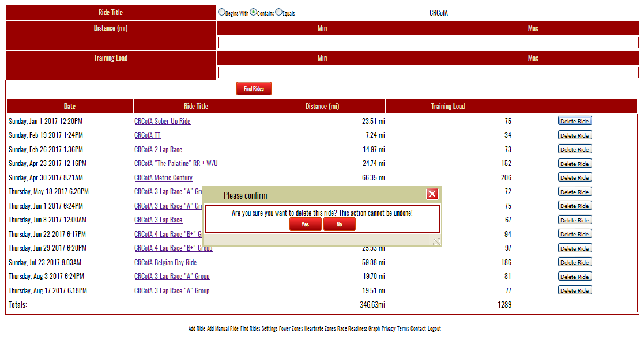Open Add Manual Ride in footer
This screenshot has height=340, width=644.
coord(223,329)
